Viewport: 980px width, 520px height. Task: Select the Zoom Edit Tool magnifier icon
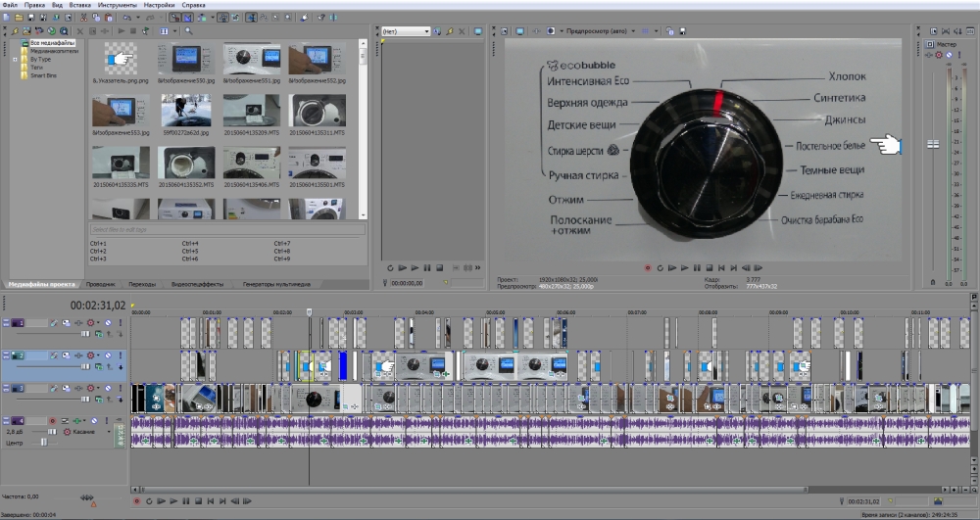click(288, 18)
